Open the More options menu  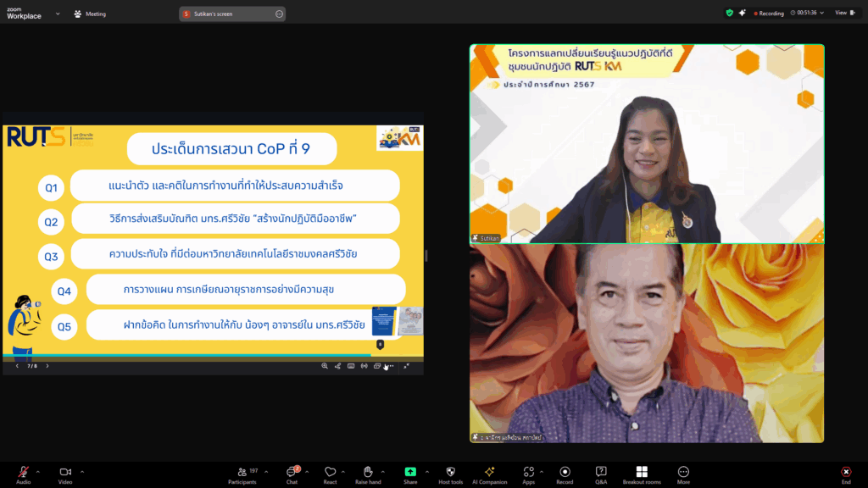coord(684,474)
